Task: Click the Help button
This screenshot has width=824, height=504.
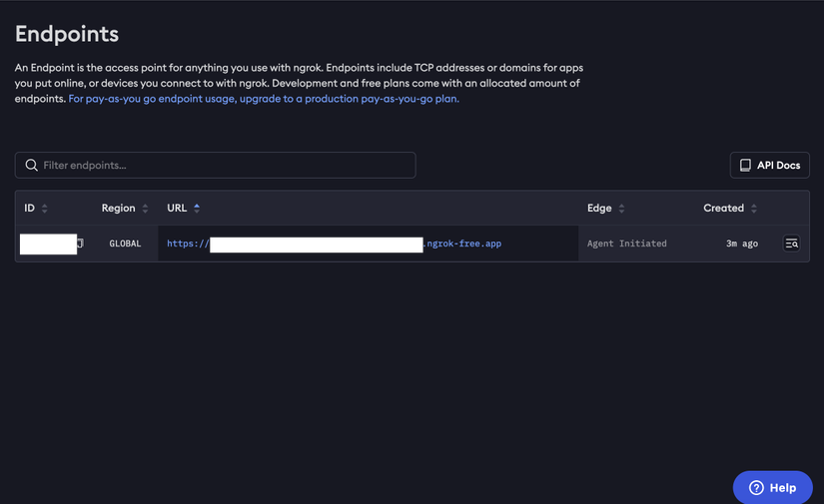Action: coord(772,487)
